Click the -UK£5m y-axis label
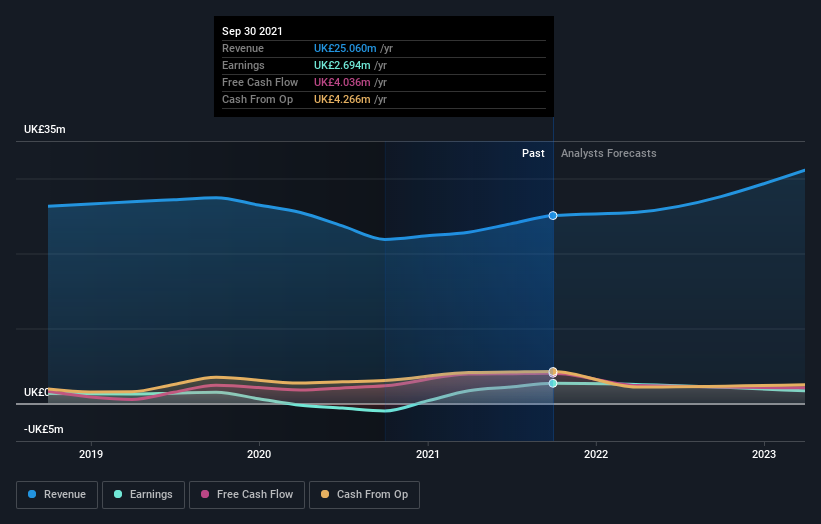Screen dimensions: 821x524 43,429
